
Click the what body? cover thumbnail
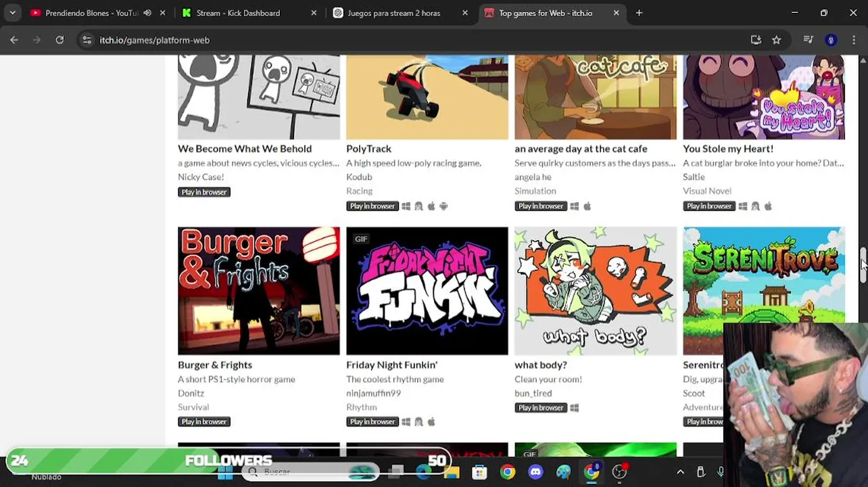point(596,291)
